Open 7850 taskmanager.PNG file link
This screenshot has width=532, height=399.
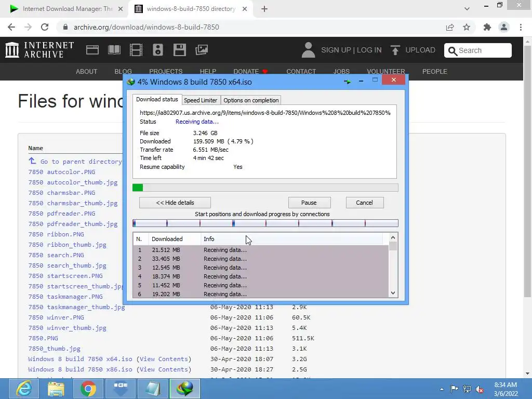tap(65, 297)
